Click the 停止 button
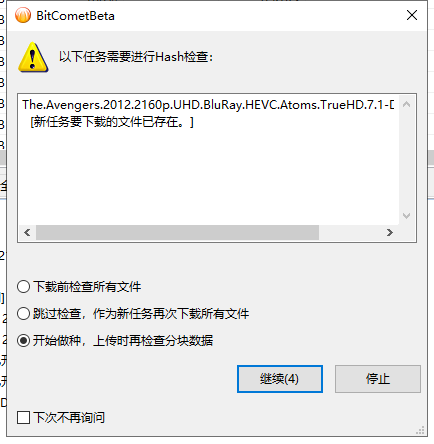Viewport: 434px width, 444px height. point(378,379)
